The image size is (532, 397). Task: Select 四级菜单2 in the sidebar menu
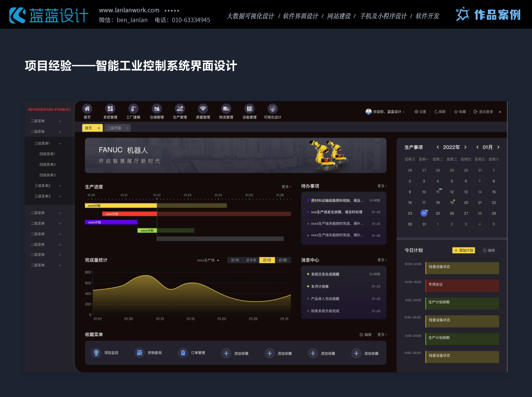click(x=48, y=164)
